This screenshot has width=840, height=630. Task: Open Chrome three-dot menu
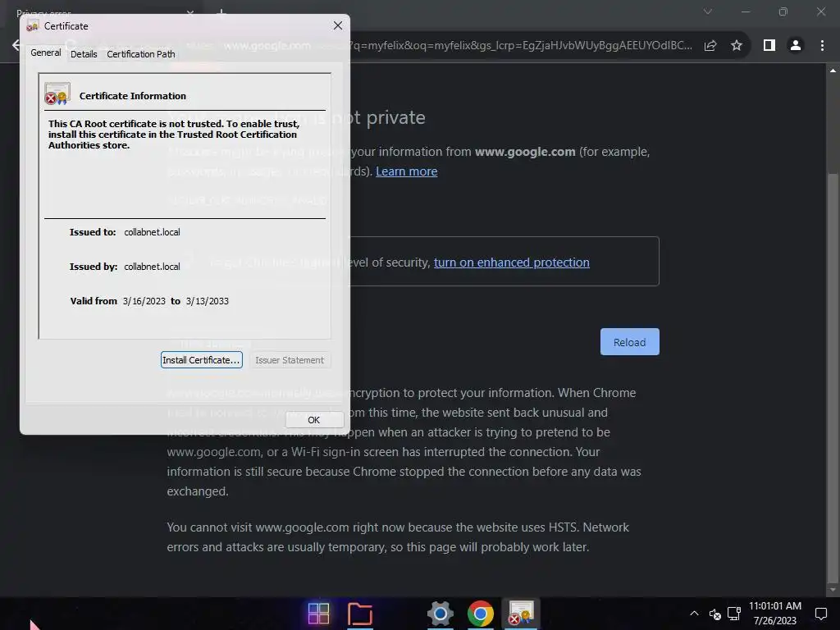[x=822, y=46]
